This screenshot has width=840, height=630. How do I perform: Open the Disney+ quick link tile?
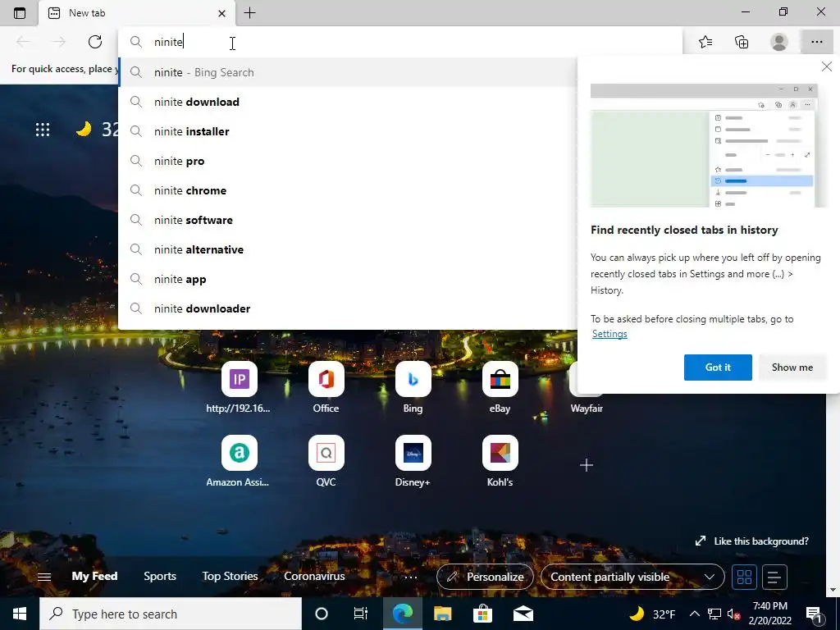click(x=413, y=462)
